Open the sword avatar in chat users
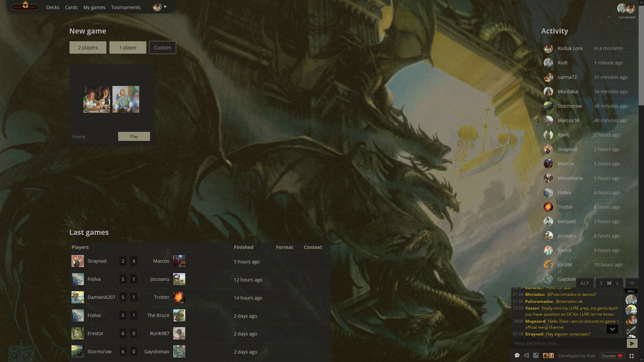 (631, 330)
